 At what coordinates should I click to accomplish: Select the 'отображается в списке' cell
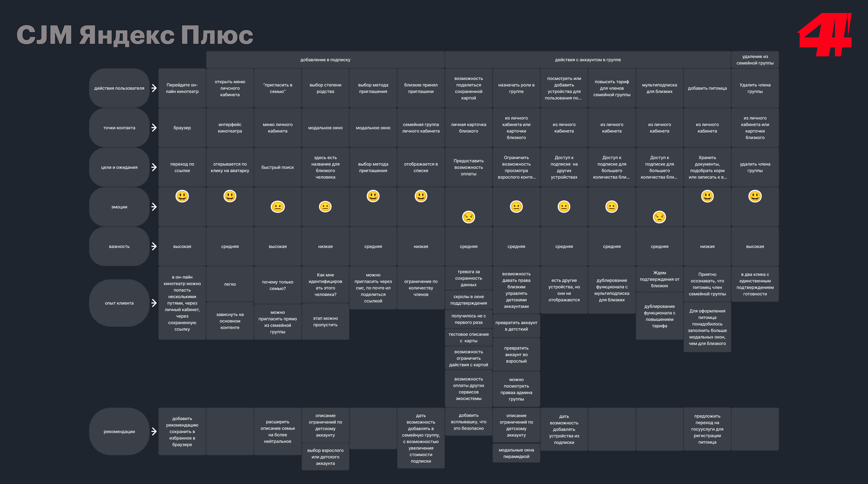421,167
